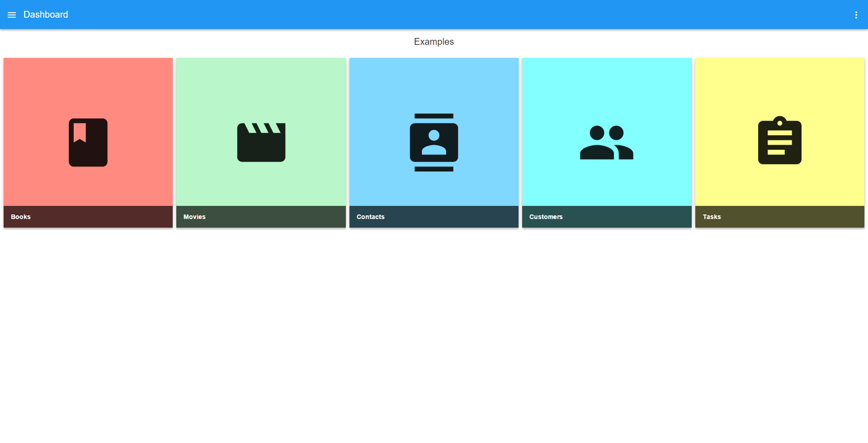Viewport: 868px width, 443px height.
Task: Click the Contacts card label
Action: tap(370, 217)
